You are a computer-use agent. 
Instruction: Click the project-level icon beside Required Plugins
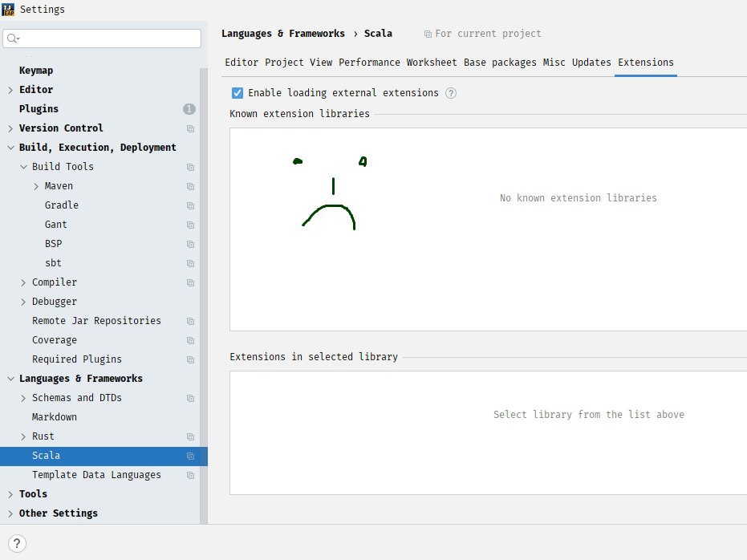[x=191, y=359]
